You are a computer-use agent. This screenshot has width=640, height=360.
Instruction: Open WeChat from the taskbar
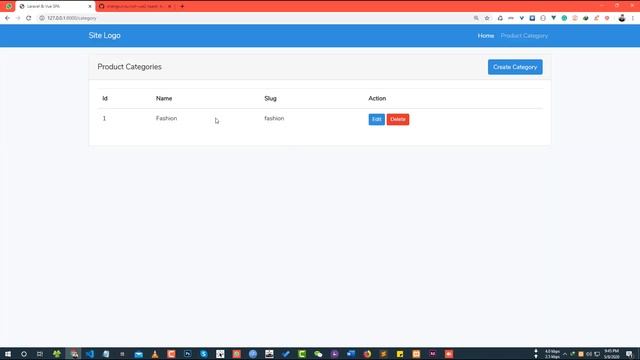click(318, 354)
